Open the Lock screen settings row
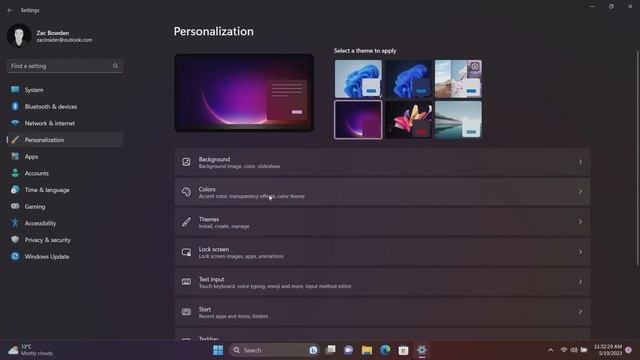Screen dimensions: 640x360 point(382,252)
